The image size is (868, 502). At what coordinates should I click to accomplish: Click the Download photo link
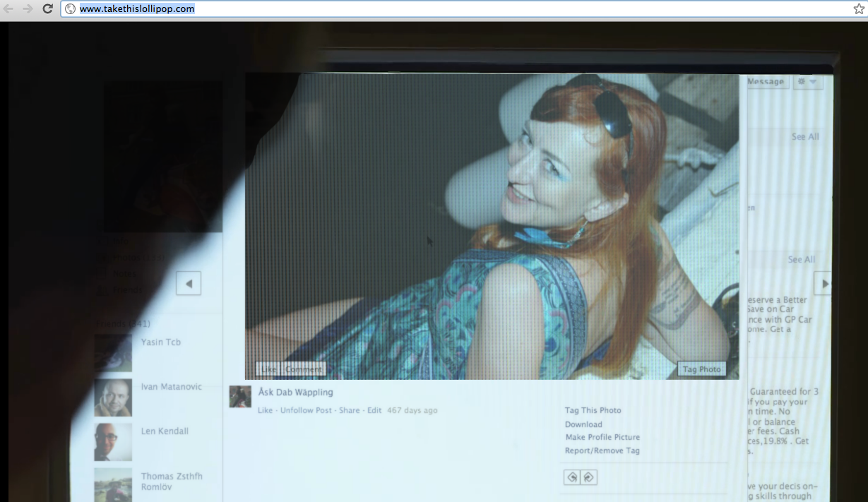583,424
